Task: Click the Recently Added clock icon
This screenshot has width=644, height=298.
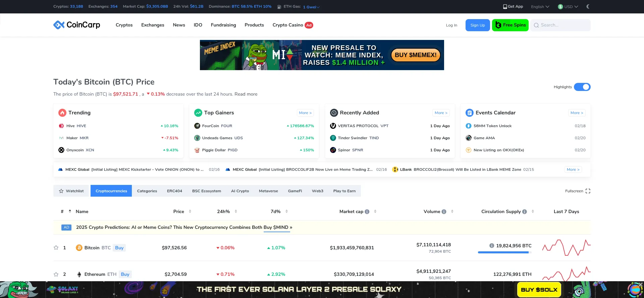Action: click(334, 113)
